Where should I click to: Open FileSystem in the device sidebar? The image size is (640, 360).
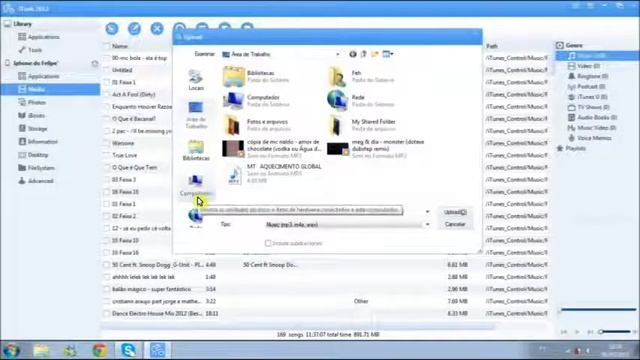[36, 168]
